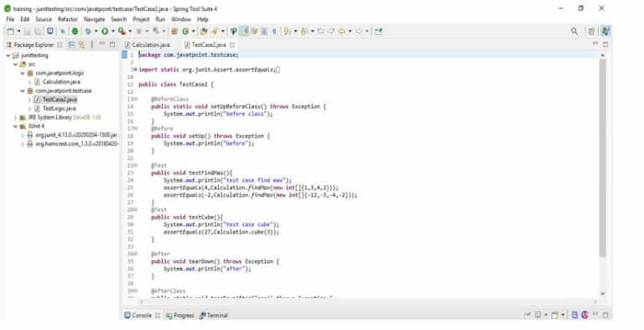Open the Terminal view tab
This screenshot has width=644, height=330.
pos(214,315)
